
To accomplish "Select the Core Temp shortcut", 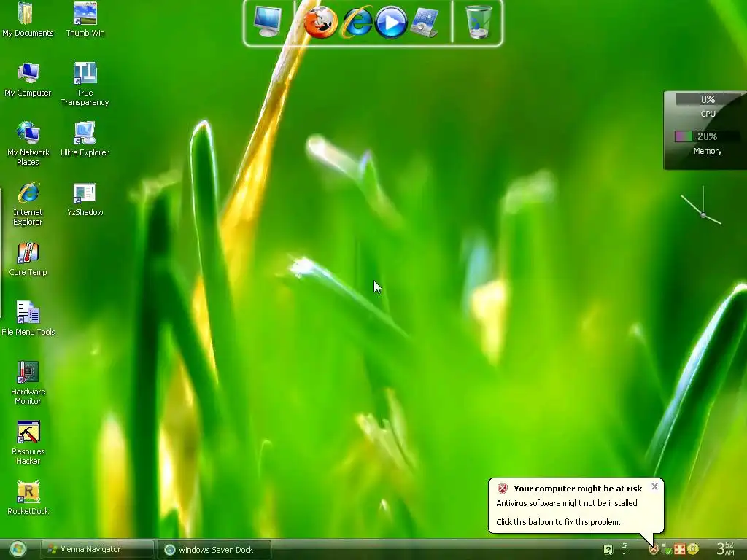I will click(28, 260).
